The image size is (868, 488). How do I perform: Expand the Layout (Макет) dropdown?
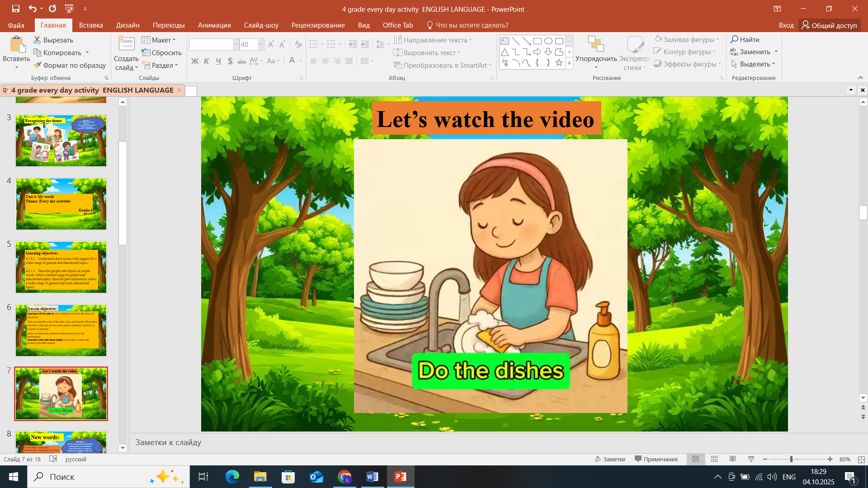(159, 40)
